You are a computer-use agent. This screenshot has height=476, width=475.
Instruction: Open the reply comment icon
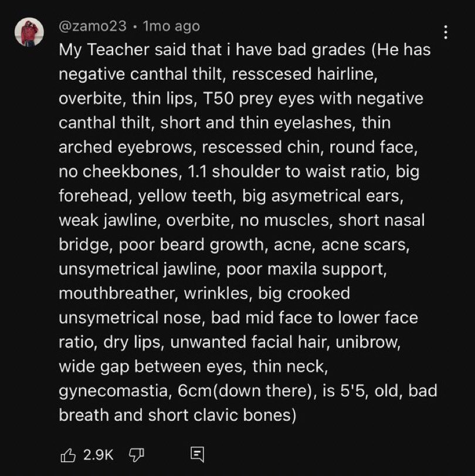[x=197, y=454]
